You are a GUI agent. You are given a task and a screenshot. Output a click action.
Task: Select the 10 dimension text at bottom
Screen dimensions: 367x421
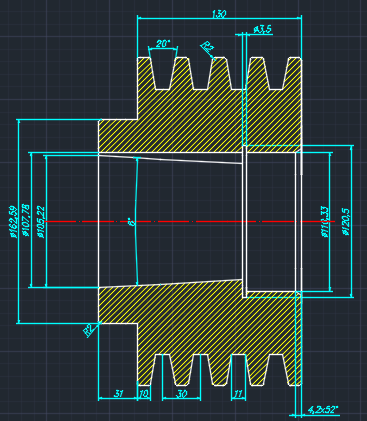click(144, 394)
